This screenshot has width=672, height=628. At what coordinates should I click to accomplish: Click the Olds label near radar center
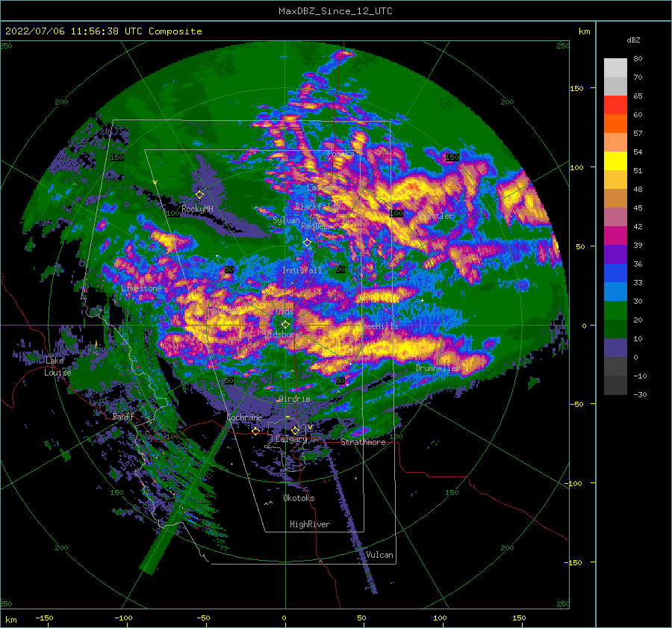tap(285, 311)
